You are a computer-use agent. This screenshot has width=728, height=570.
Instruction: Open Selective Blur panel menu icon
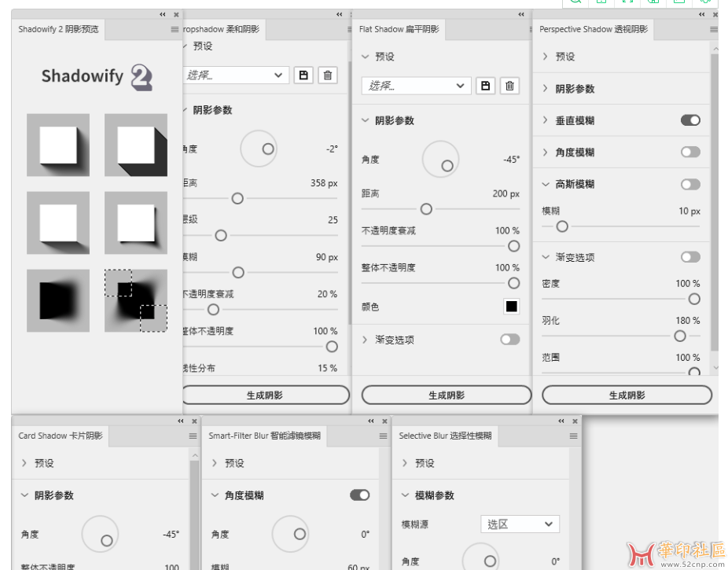(573, 436)
